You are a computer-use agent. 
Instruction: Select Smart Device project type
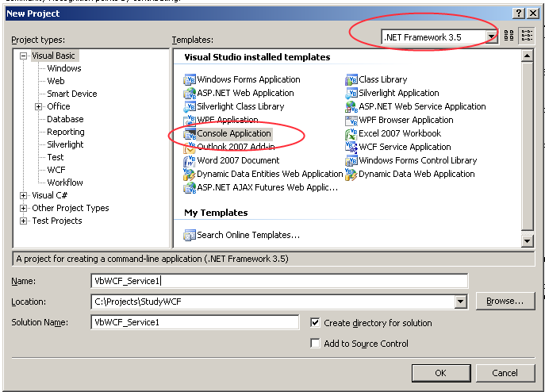[72, 94]
